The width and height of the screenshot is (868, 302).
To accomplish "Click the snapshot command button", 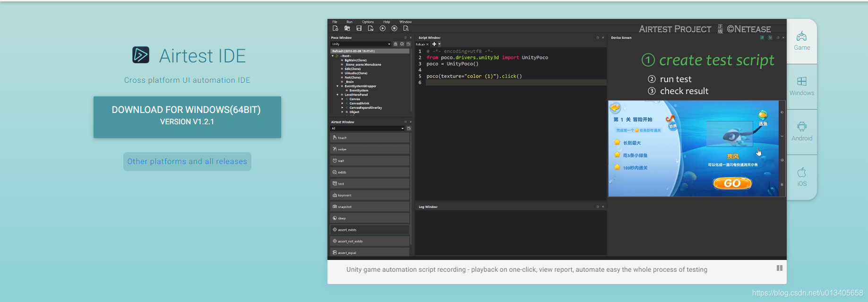I will click(x=370, y=207).
